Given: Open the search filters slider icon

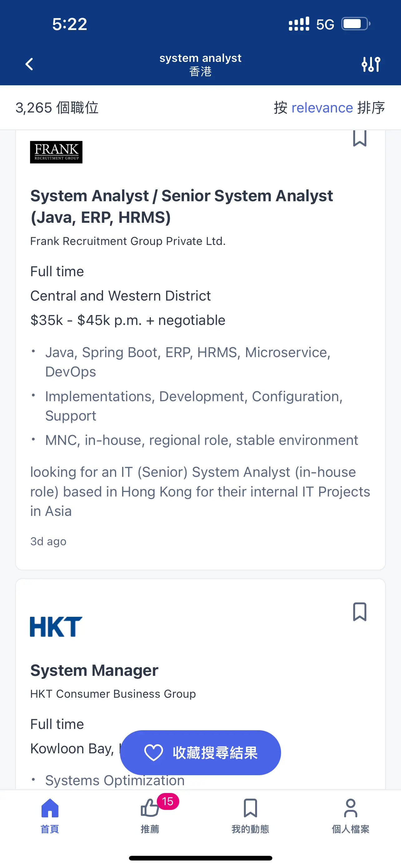Looking at the screenshot, I should [x=371, y=64].
